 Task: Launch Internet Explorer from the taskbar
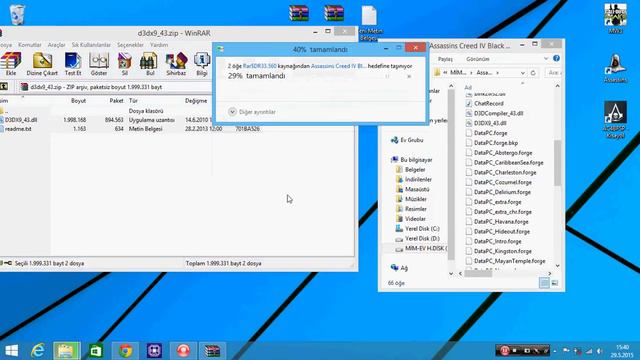pyautogui.click(x=38, y=351)
